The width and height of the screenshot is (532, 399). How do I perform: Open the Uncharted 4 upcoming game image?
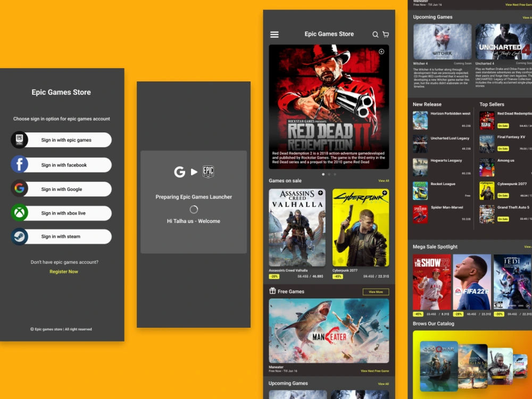[x=503, y=41]
